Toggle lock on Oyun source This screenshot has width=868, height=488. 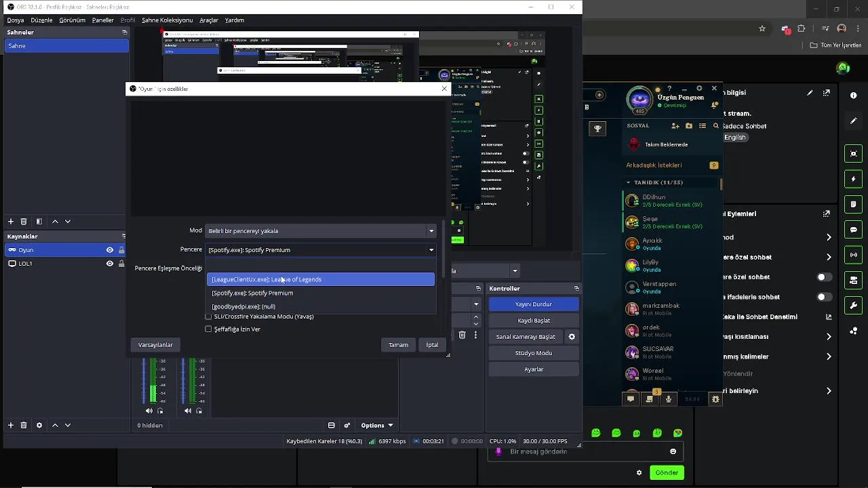(x=121, y=250)
